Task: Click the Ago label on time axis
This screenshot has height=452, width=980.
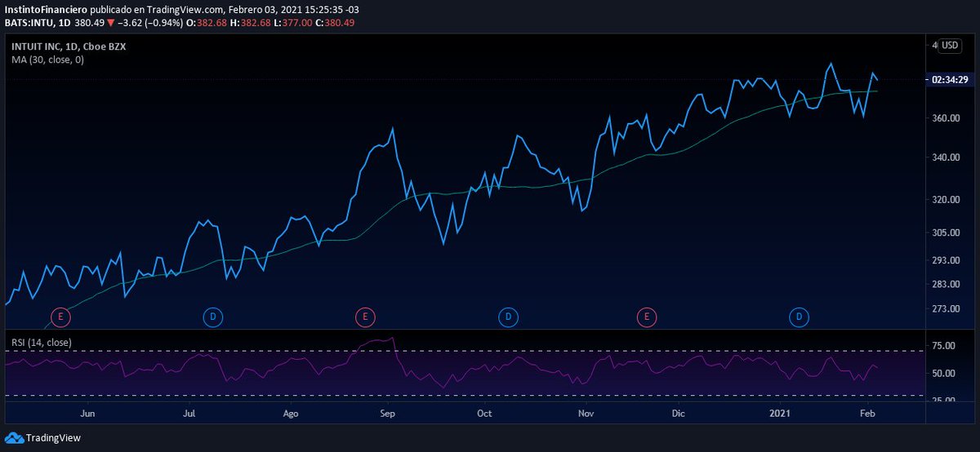Action: point(291,414)
